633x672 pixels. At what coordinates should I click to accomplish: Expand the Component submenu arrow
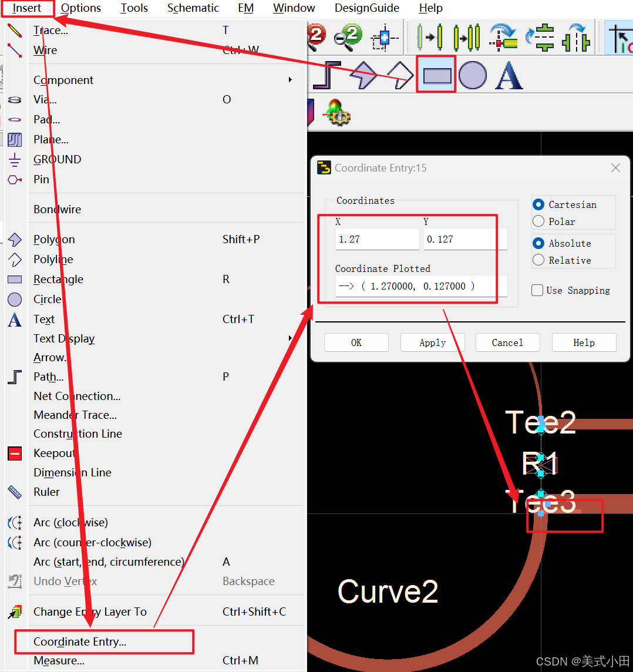[291, 80]
